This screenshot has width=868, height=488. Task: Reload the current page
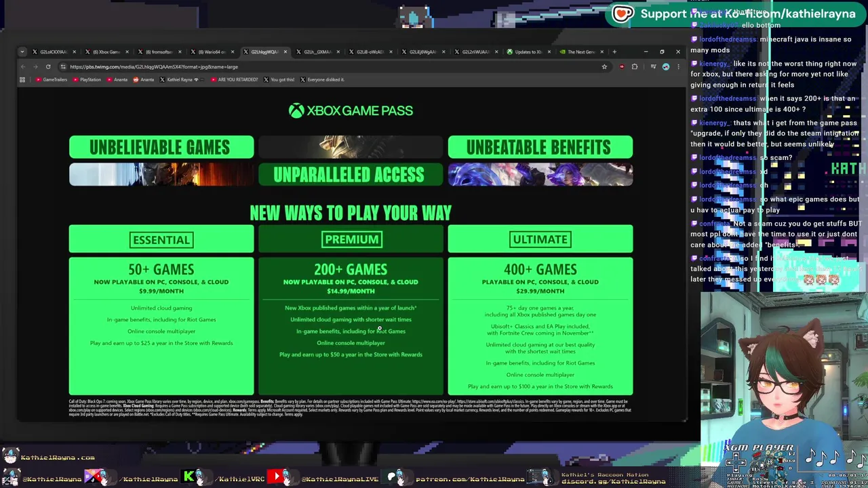coord(48,66)
